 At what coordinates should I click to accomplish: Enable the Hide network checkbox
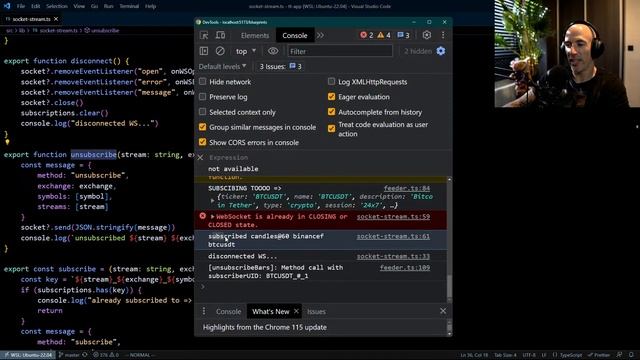click(202, 82)
